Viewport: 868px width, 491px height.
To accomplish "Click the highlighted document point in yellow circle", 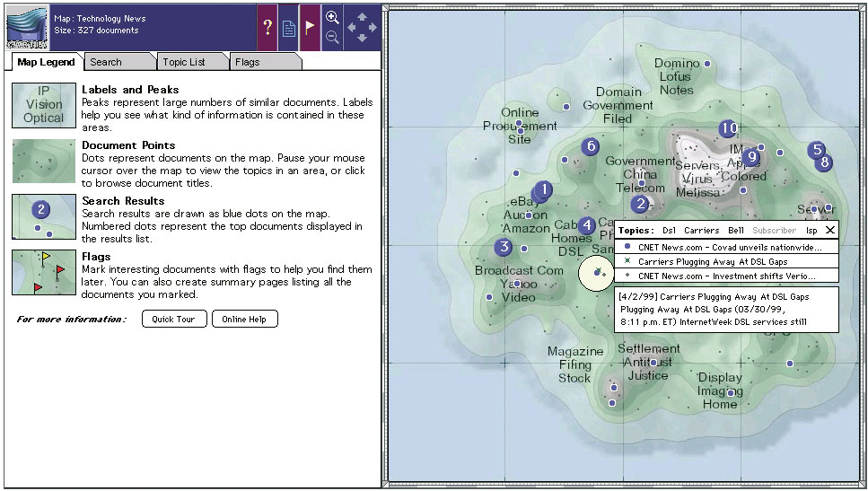I will point(597,272).
